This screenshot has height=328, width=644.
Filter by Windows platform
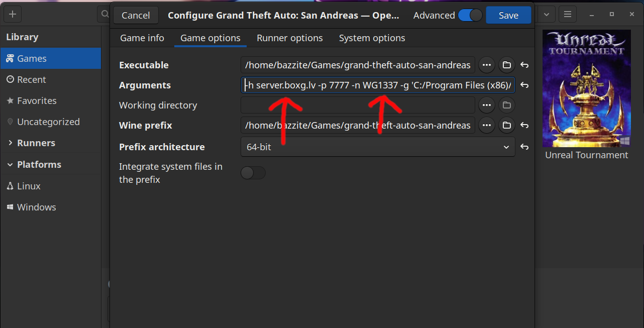click(51, 207)
